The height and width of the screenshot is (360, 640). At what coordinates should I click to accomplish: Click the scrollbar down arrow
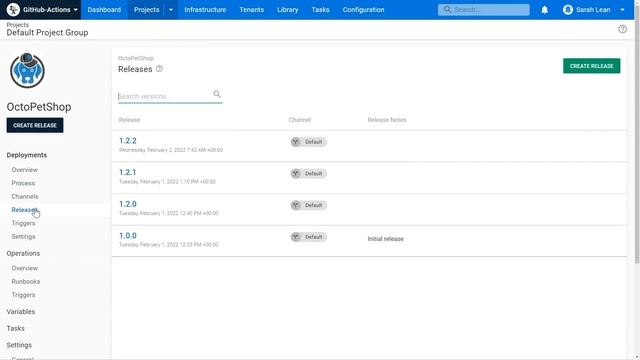pyautogui.click(x=637, y=357)
